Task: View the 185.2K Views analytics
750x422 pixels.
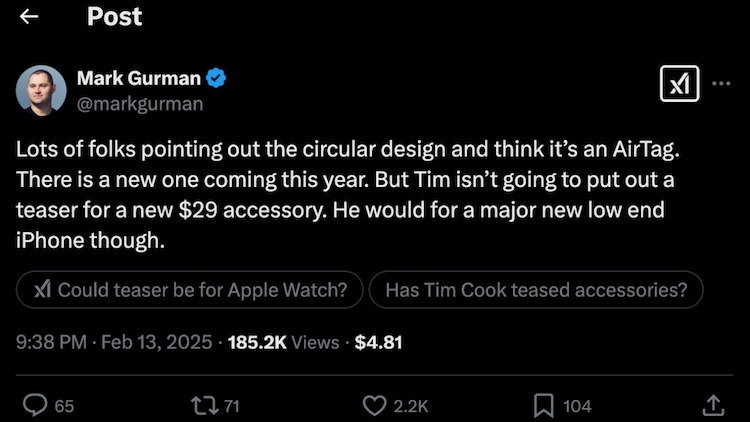Action: [284, 343]
